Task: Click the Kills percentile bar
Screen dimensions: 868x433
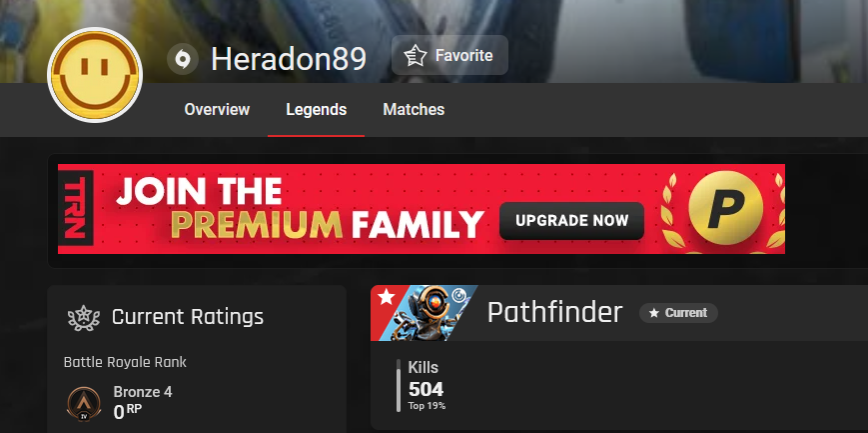Action: (398, 385)
